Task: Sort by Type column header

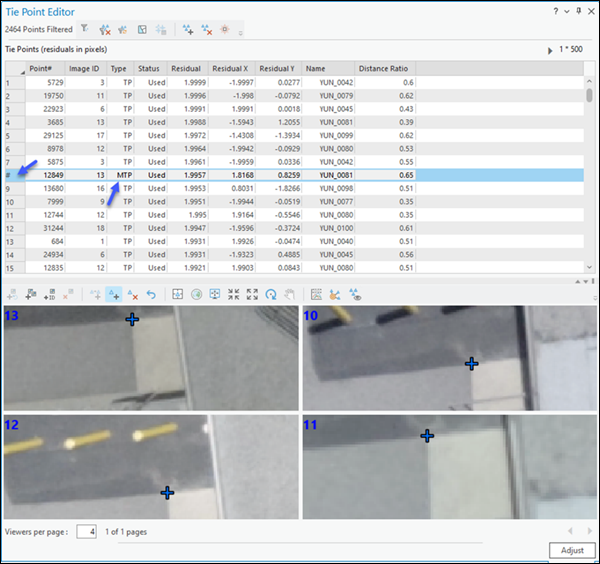Action: [120, 68]
